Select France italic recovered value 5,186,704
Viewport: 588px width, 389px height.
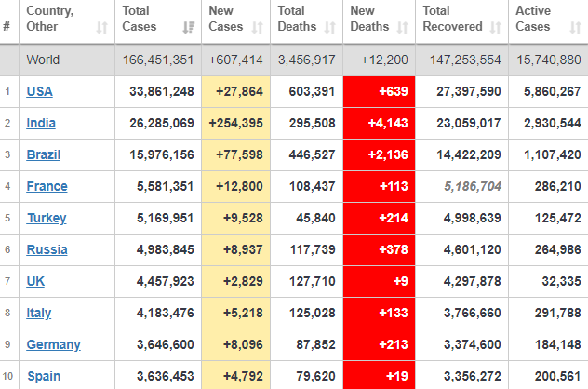[x=473, y=186]
